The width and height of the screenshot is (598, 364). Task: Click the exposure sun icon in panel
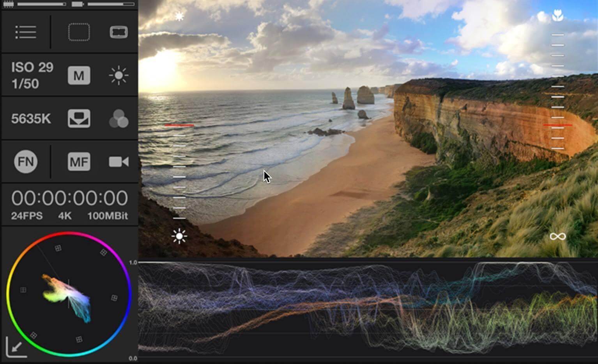coord(119,75)
